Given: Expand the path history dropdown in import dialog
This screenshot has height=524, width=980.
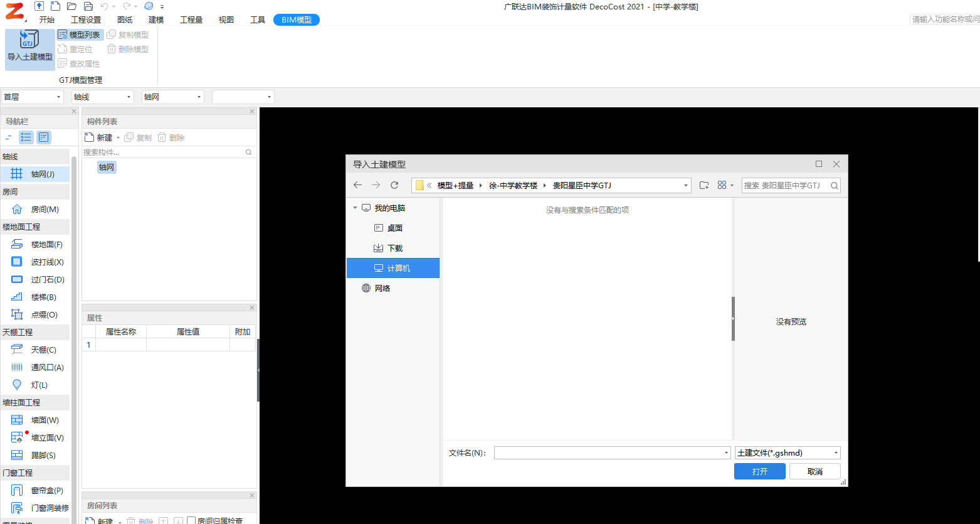Looking at the screenshot, I should [685, 185].
